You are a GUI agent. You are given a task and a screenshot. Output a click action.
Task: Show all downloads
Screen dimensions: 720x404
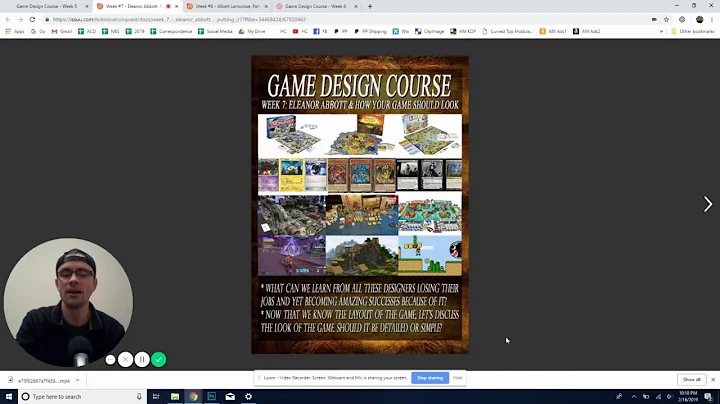click(691, 380)
